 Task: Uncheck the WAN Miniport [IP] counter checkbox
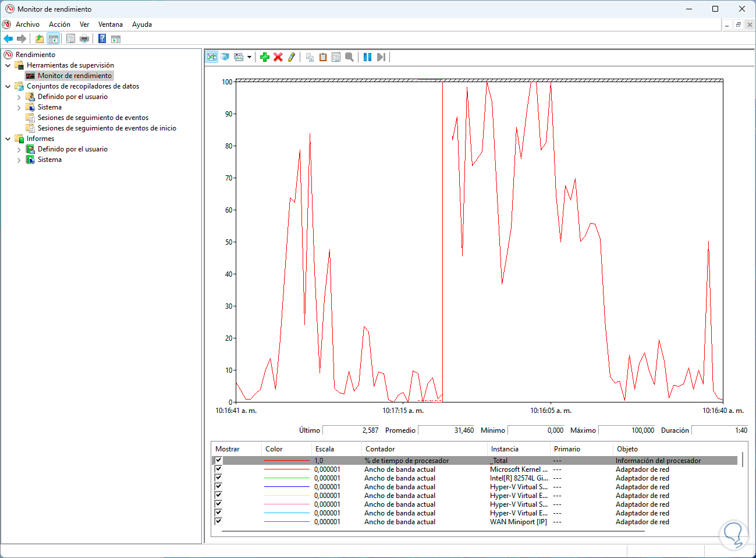coord(218,521)
